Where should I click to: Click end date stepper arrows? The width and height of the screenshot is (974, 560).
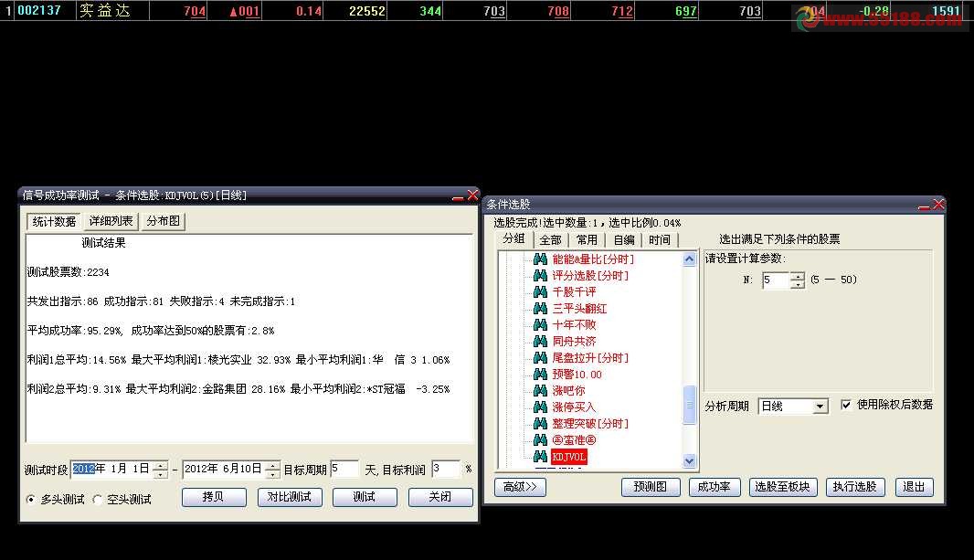[x=272, y=470]
